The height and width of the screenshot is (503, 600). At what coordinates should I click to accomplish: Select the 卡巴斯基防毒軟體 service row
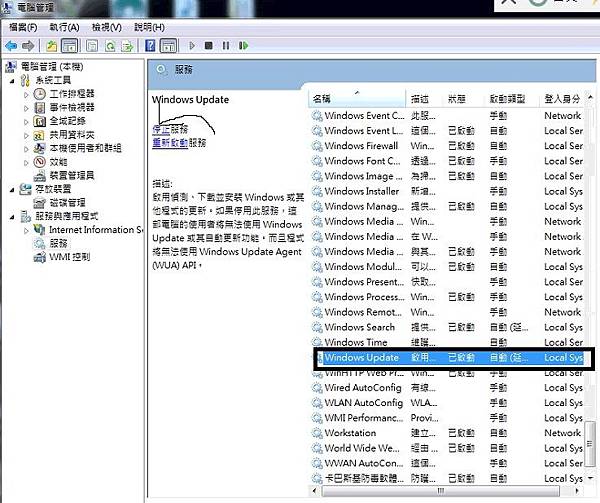point(448,478)
